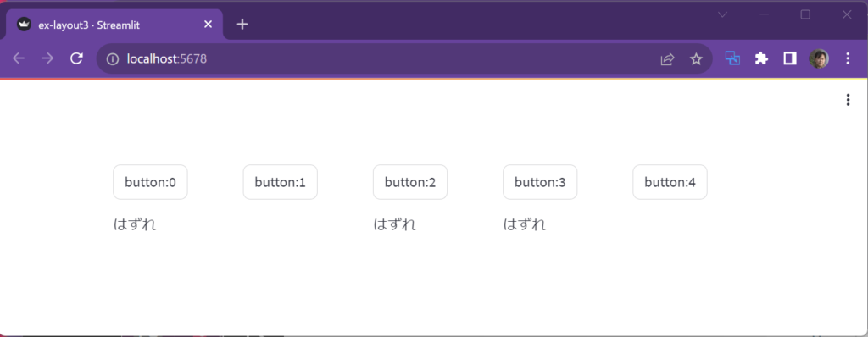Viewport: 868px width, 337px height.
Task: Open the user profile avatar
Action: [x=819, y=58]
